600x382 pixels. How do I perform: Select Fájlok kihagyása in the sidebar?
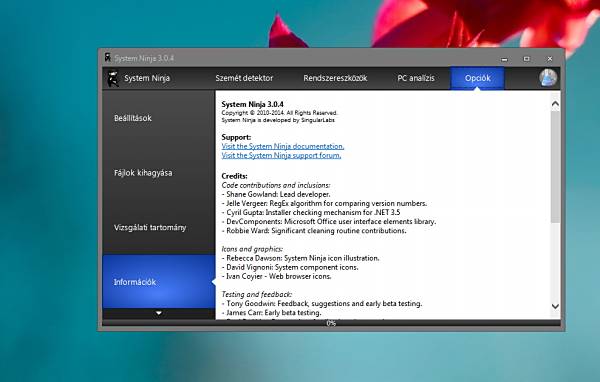click(159, 173)
